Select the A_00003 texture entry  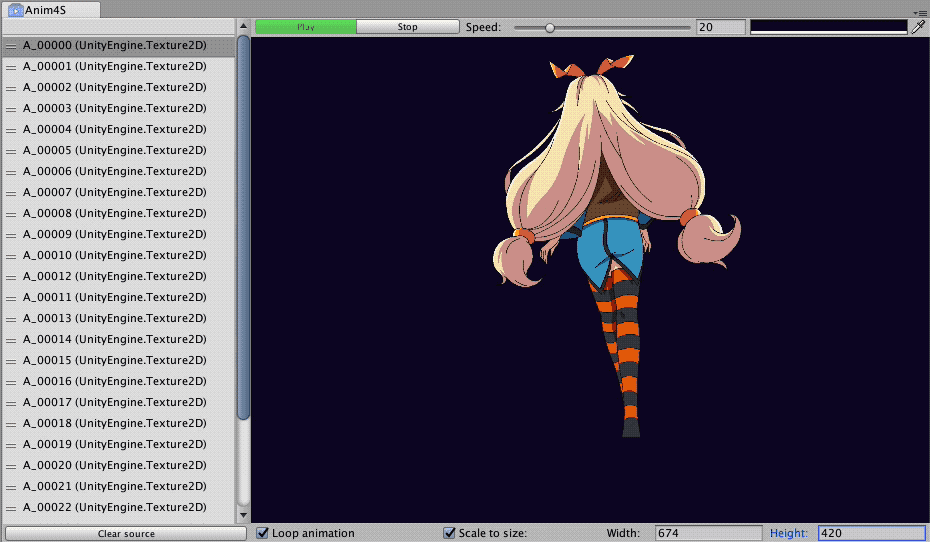[119, 109]
